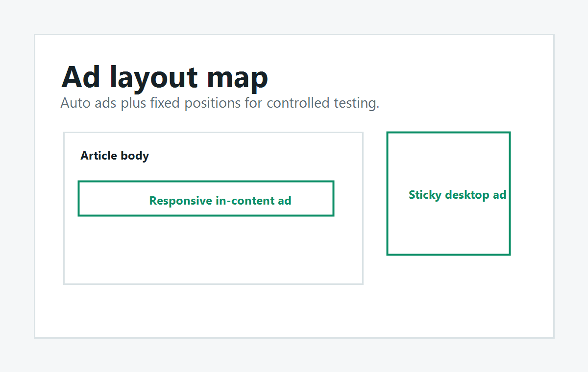Image resolution: width=588 pixels, height=372 pixels.
Task: Click white gap between Article body and Sticky ad
Action: click(375, 208)
